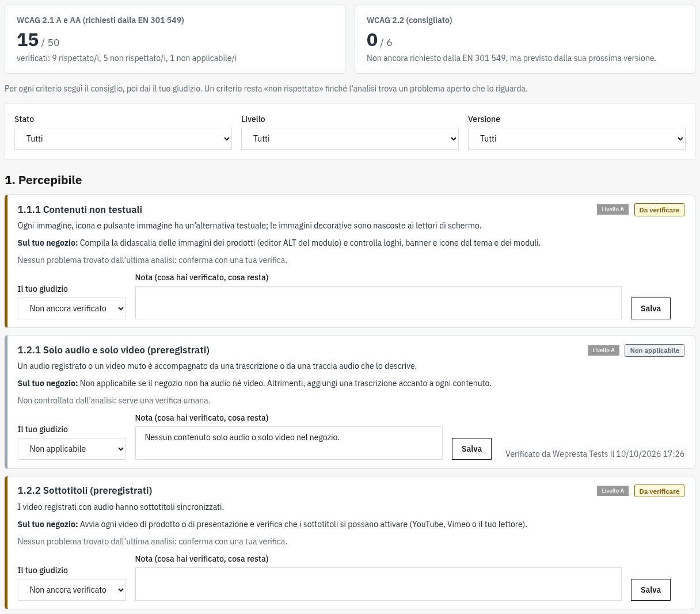Click 'Nota (cosa hai verificato, cosa resta)' label in 1.1.1
The width and height of the screenshot is (700, 614).
[202, 277]
